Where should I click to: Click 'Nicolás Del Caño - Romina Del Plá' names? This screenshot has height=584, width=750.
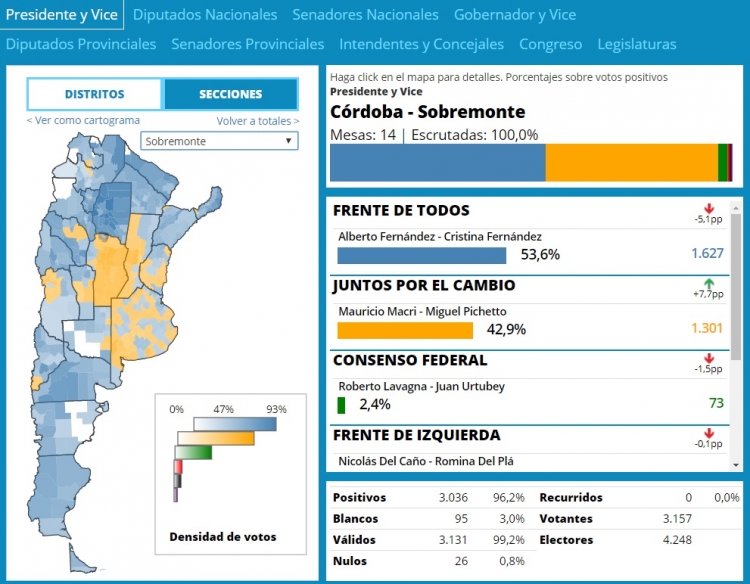click(x=426, y=461)
